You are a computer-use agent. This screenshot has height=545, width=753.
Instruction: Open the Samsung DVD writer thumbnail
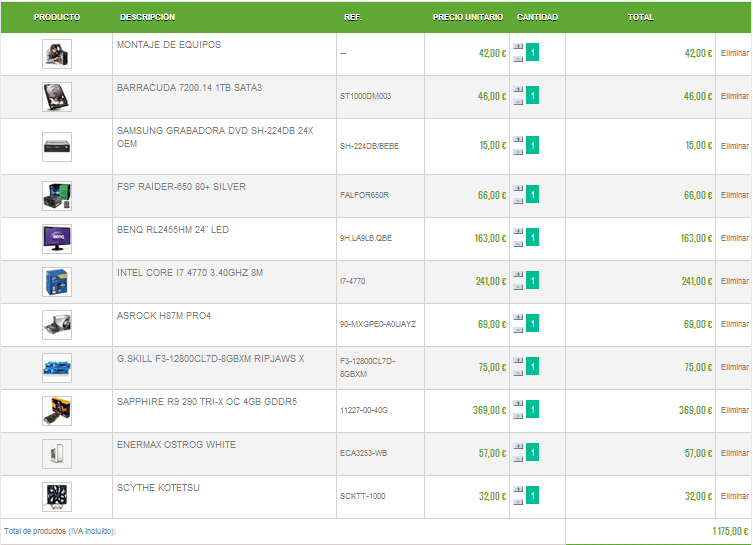(57, 147)
